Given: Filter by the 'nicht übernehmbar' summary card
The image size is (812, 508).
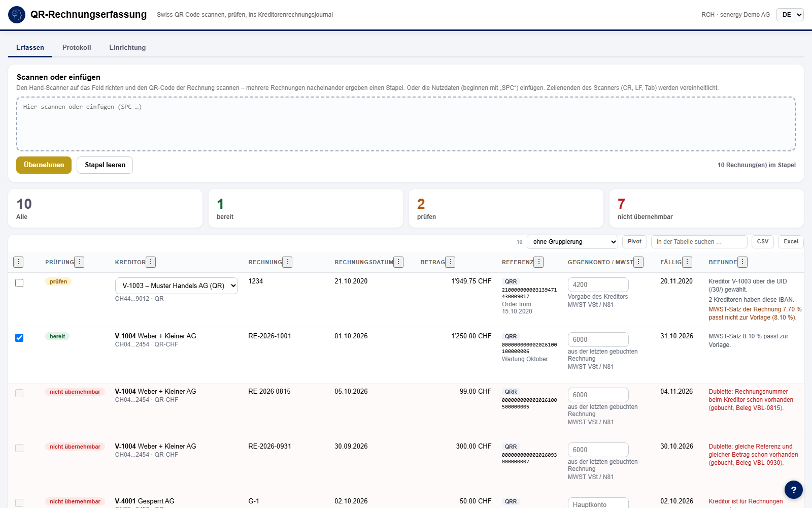Looking at the screenshot, I should 706,208.
